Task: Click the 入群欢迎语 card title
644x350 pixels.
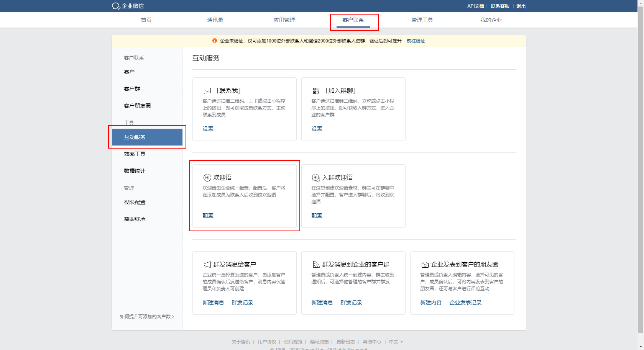Action: pos(337,178)
